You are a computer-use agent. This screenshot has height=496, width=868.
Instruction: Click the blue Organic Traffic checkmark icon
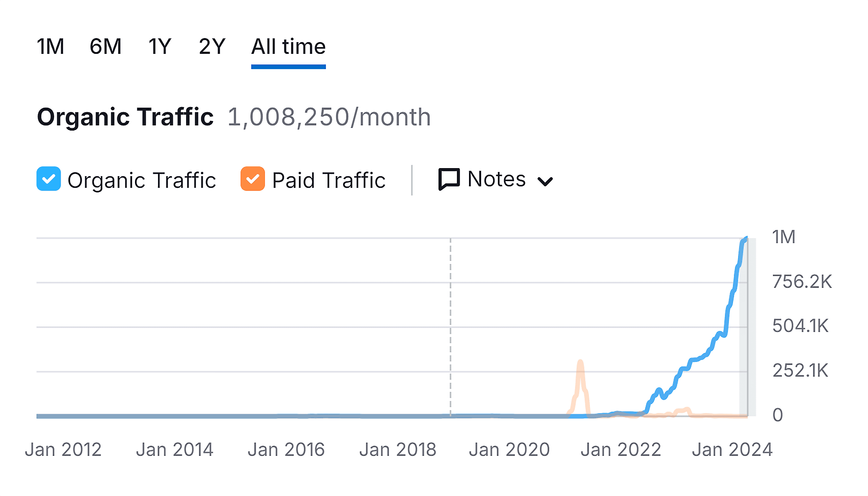tap(48, 179)
